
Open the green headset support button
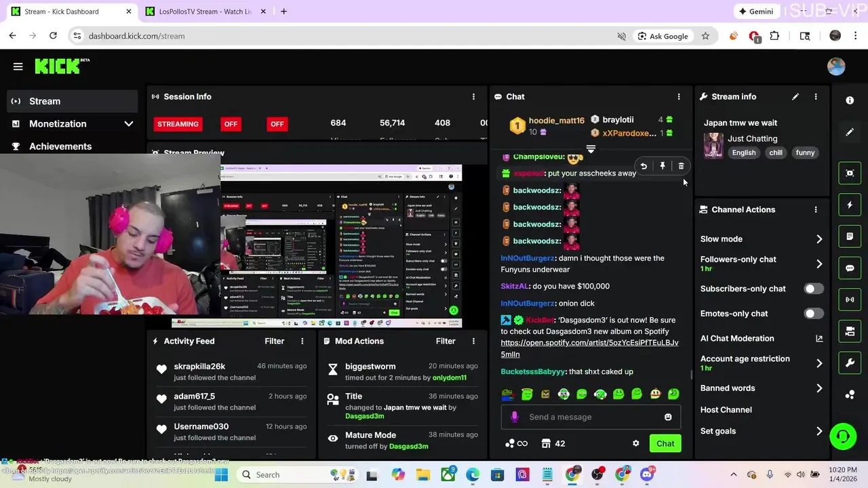pyautogui.click(x=843, y=436)
